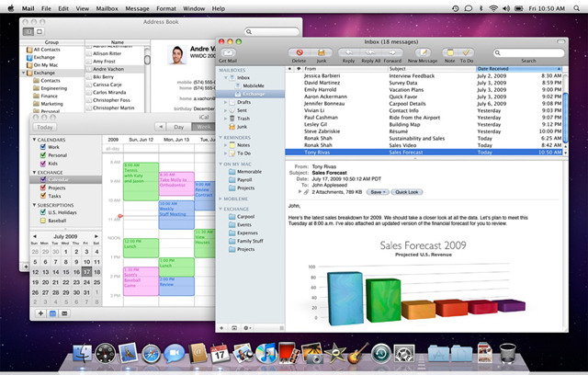Add new mailbox with plus button
The height and width of the screenshot is (375, 588).
click(x=221, y=328)
